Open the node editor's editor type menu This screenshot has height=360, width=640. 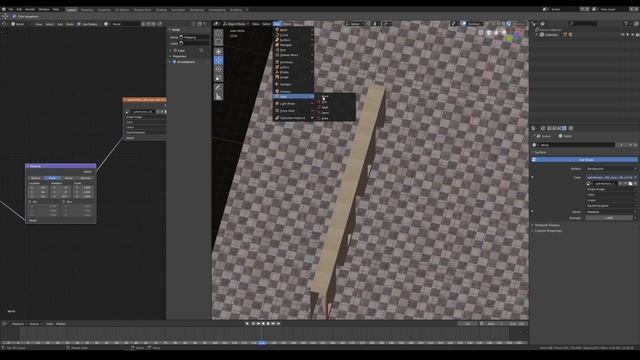pyautogui.click(x=4, y=24)
